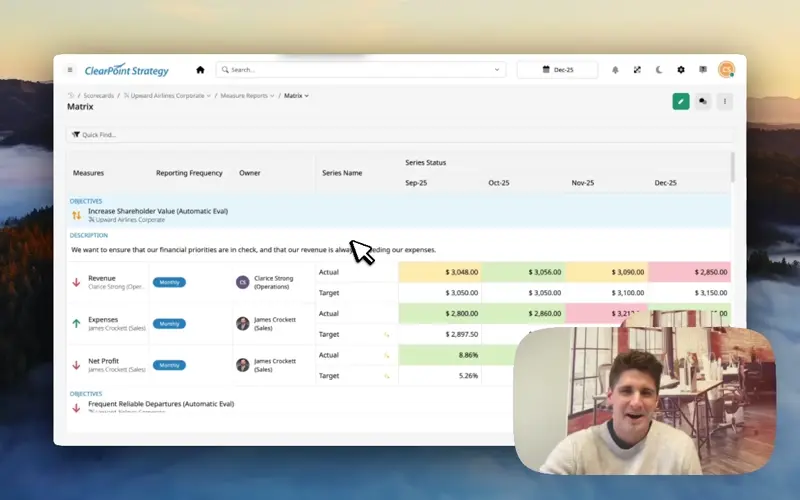Screen dimensions: 800x500
Task: Click the Owner column header
Action: pyautogui.click(x=249, y=173)
